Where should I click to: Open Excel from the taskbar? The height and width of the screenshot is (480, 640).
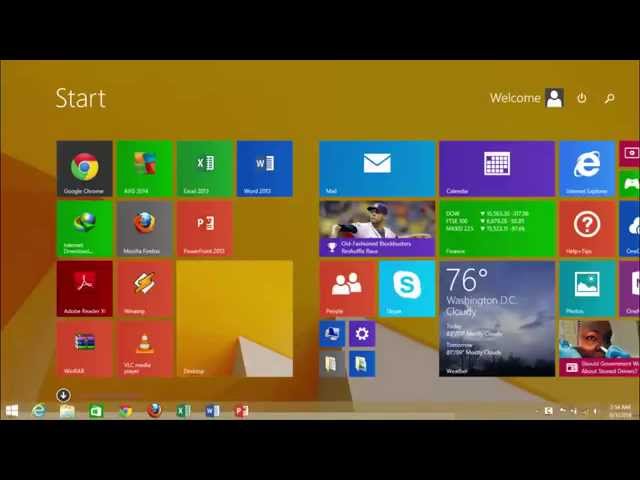[184, 411]
